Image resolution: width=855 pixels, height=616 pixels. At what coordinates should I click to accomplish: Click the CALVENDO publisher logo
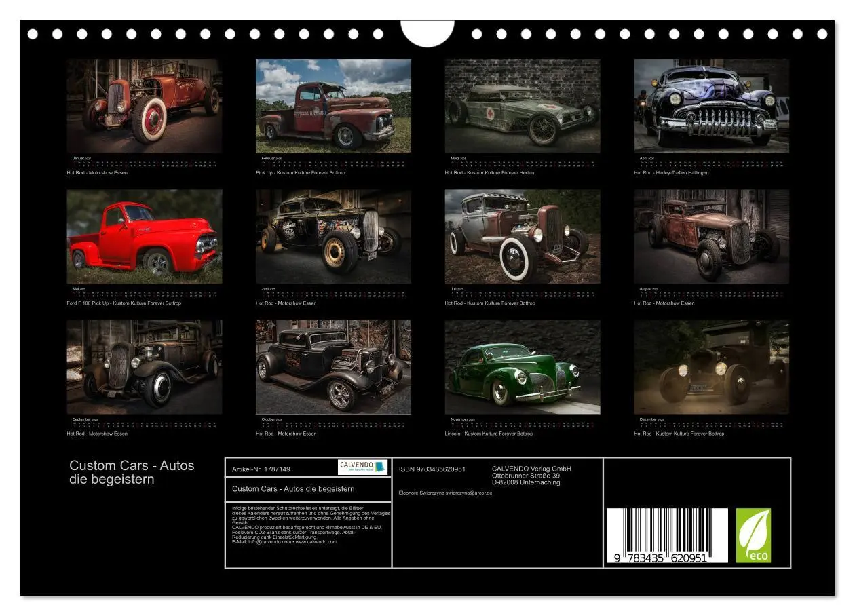(362, 467)
